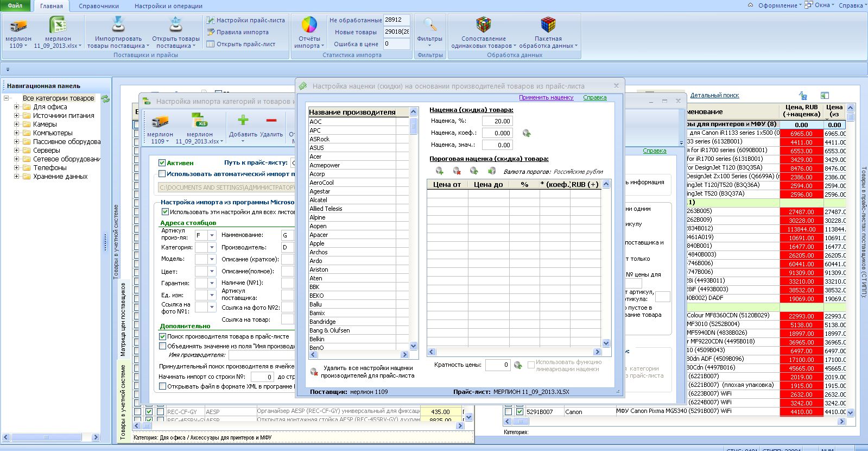Click the Применить наценку link
Image resolution: width=868 pixels, height=451 pixels.
click(546, 98)
